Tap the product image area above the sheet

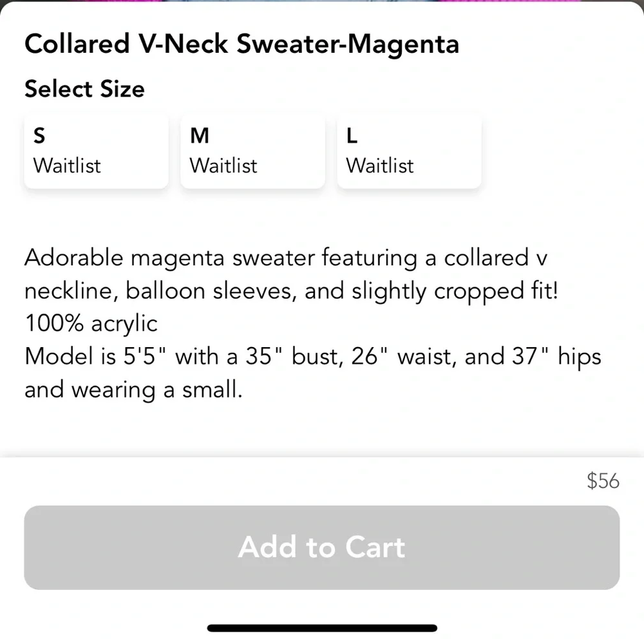[x=322, y=3]
